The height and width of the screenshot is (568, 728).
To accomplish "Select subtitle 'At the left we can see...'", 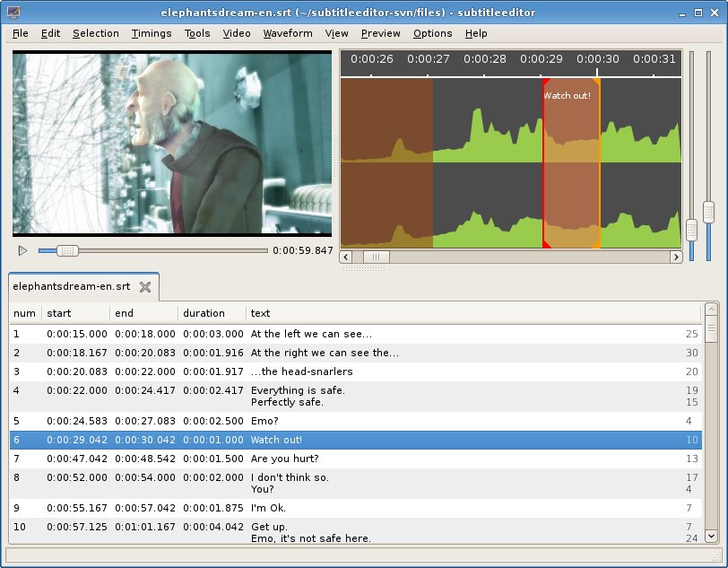I will pyautogui.click(x=356, y=334).
